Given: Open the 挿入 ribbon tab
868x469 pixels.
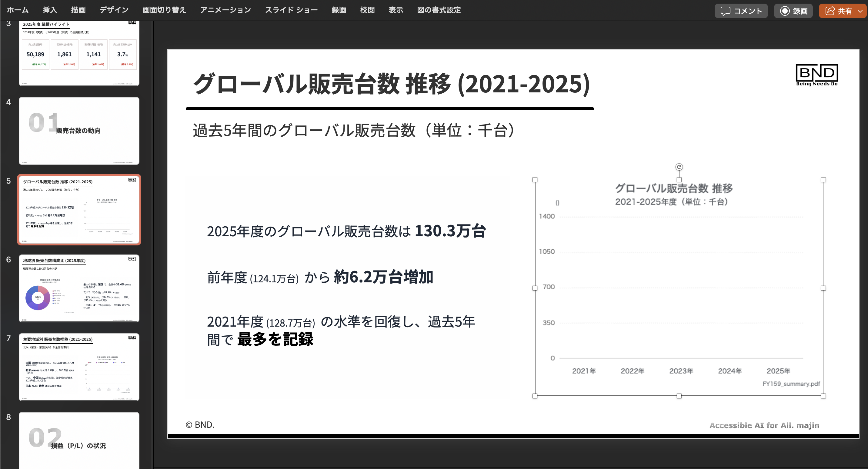Looking at the screenshot, I should tap(49, 10).
